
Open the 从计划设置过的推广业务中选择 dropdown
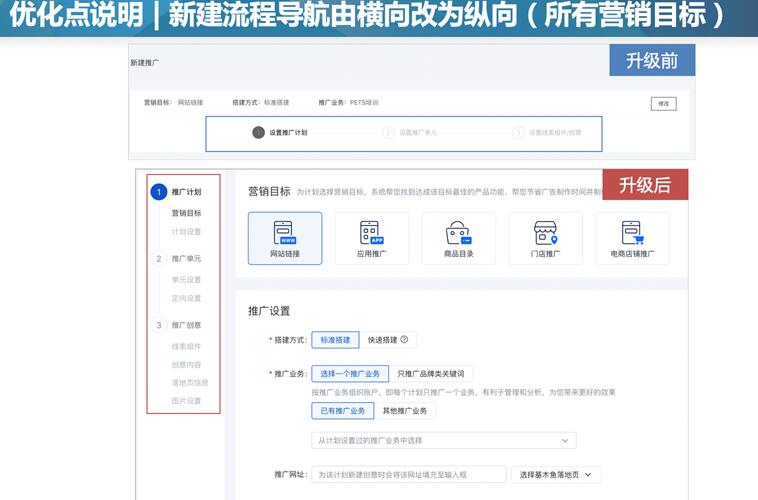pyautogui.click(x=444, y=441)
